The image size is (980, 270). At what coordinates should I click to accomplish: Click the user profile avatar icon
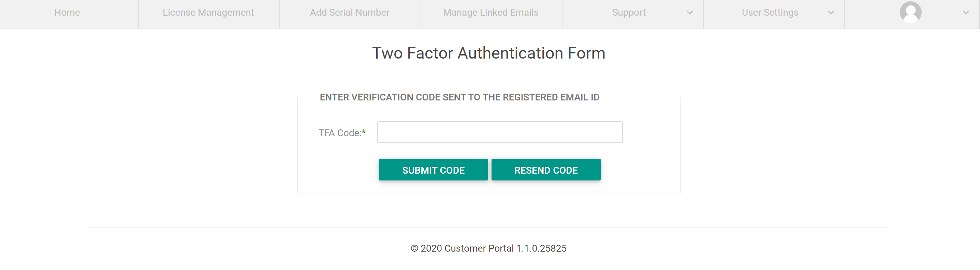(910, 13)
